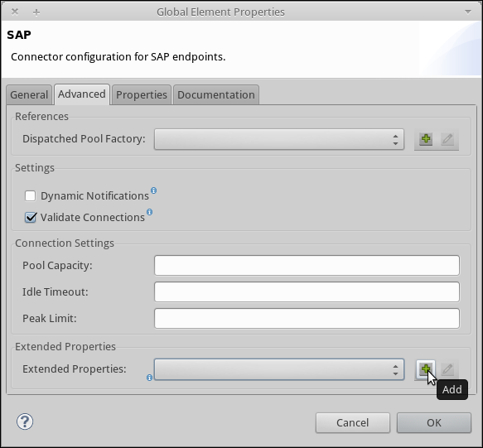483x448 pixels.
Task: Edit the Extended Properties entry
Action: tap(447, 369)
